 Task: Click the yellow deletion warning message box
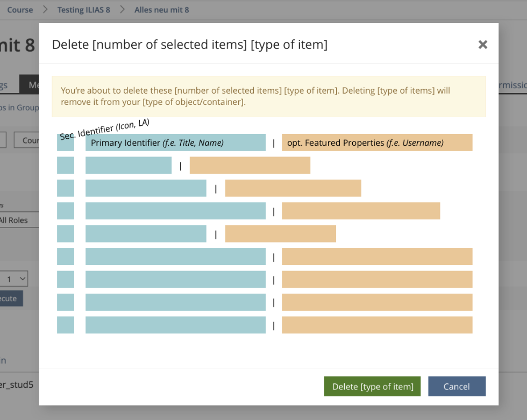[x=268, y=96]
